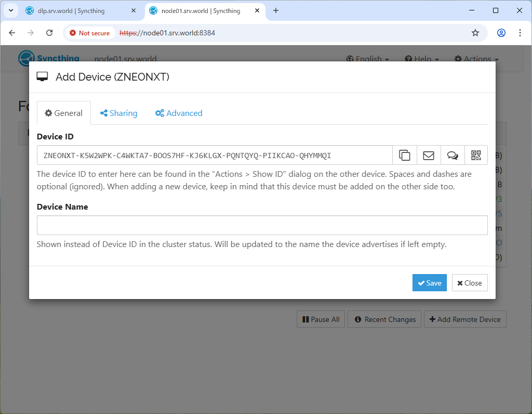Close the Add Device dialog
The height and width of the screenshot is (414, 532).
point(470,283)
